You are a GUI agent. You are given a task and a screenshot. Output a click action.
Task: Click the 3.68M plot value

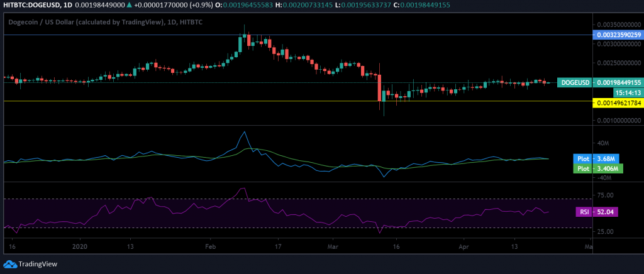click(x=606, y=159)
